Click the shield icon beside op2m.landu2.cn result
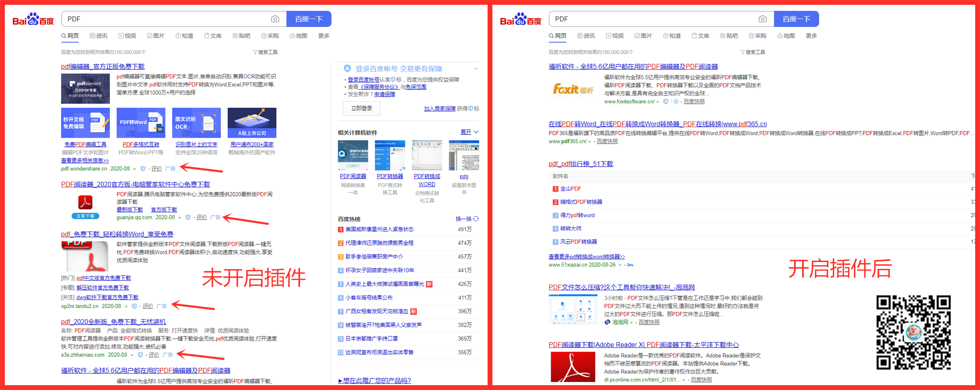Image resolution: width=980 pixels, height=390 pixels. 134,306
